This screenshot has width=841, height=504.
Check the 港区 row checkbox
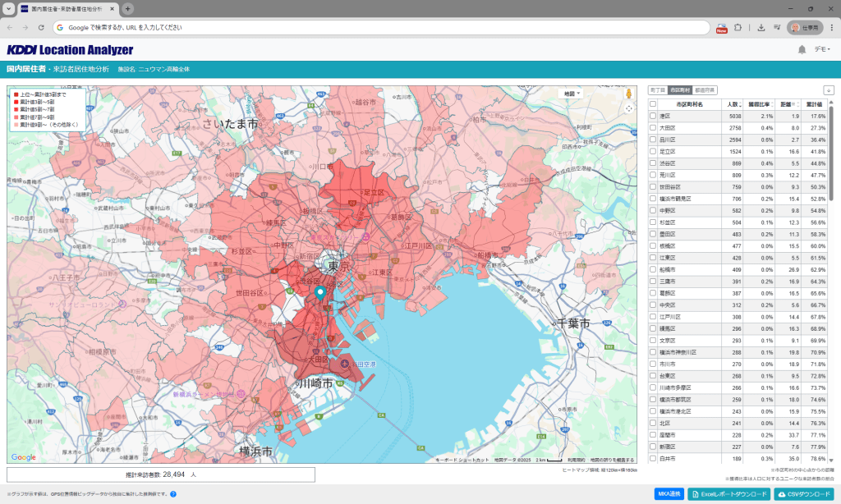point(653,116)
